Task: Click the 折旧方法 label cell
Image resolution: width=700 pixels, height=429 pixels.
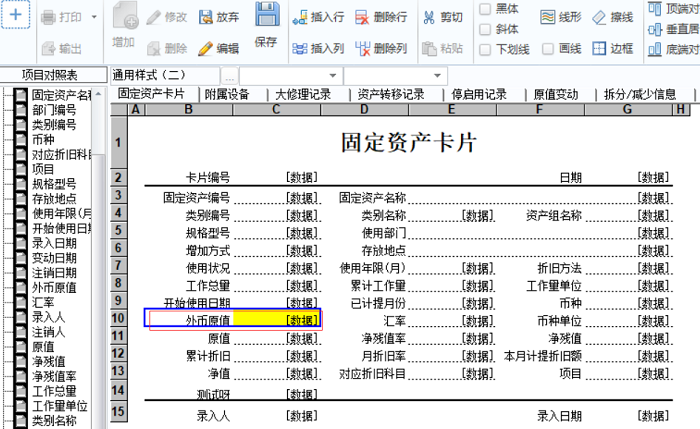Action: (559, 268)
